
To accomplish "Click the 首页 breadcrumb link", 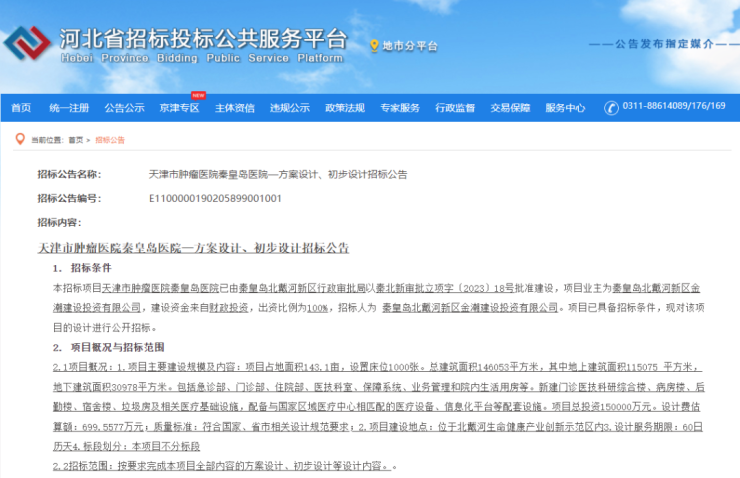I will [76, 140].
